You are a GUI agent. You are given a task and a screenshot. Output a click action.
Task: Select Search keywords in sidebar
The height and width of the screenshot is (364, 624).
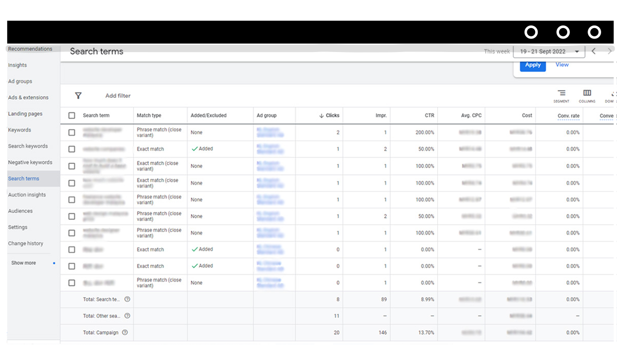28,146
